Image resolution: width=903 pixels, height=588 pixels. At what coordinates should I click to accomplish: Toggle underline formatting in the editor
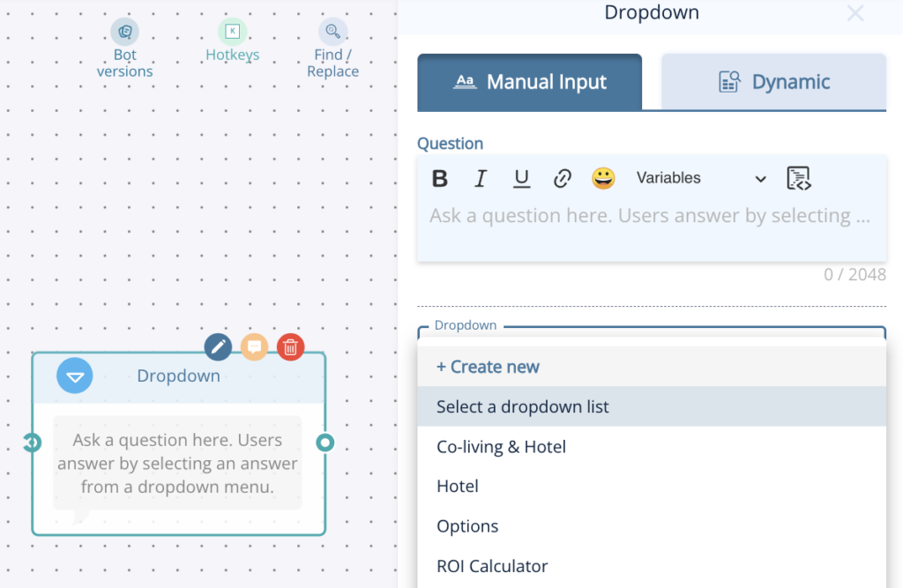(521, 177)
